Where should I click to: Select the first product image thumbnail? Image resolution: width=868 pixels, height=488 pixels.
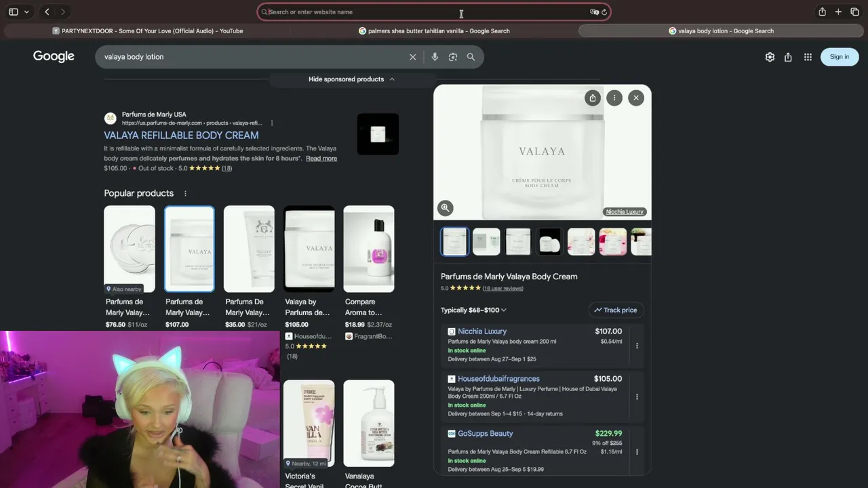pos(454,242)
